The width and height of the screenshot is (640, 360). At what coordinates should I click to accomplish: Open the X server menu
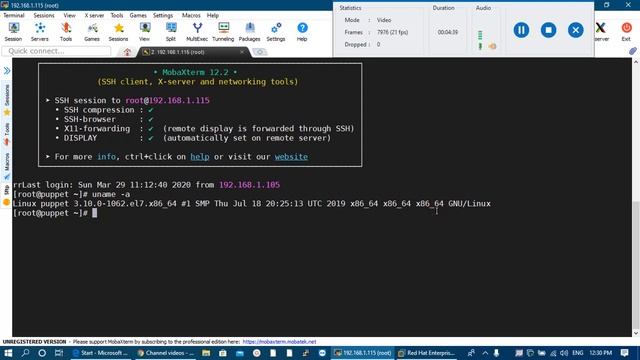click(94, 15)
